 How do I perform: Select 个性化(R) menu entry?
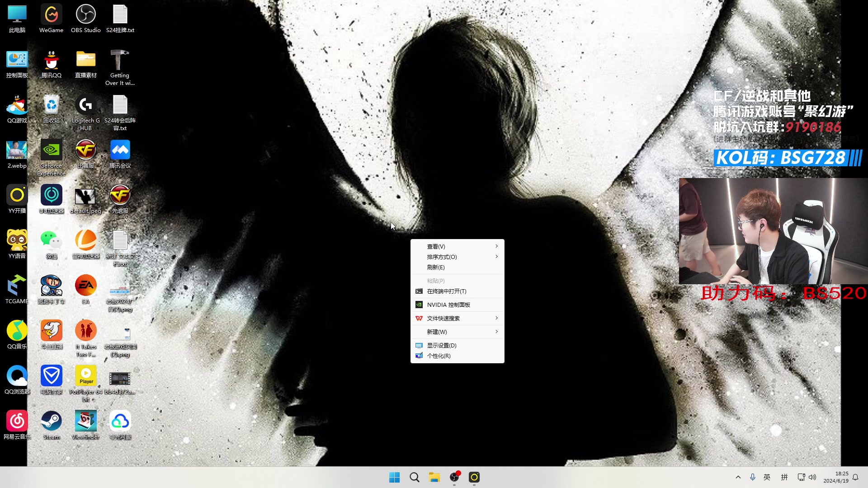(x=457, y=356)
